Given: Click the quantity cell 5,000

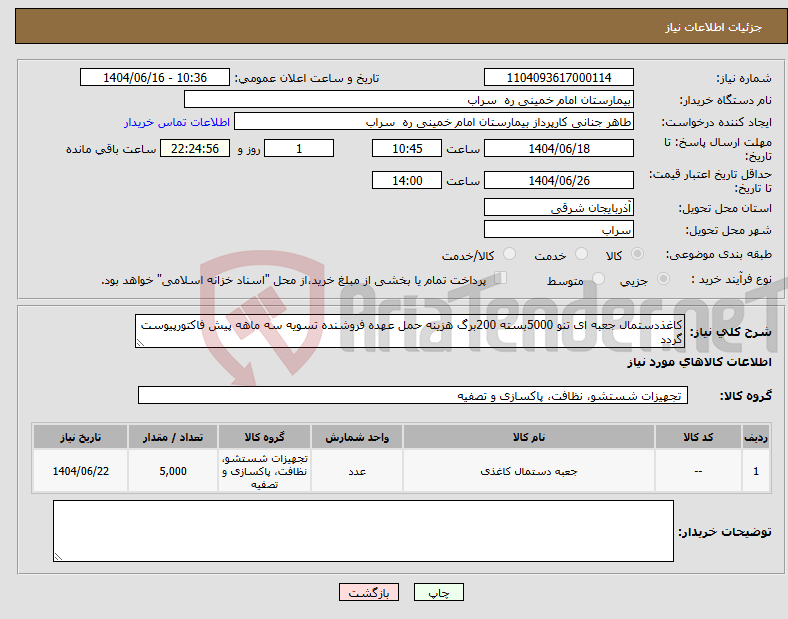Looking at the screenshot, I should [x=173, y=471].
